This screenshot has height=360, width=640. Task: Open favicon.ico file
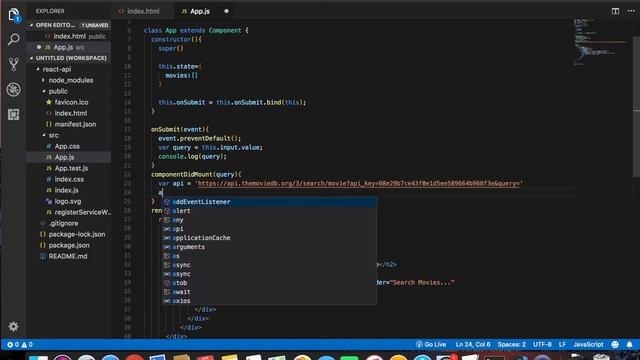[69, 102]
